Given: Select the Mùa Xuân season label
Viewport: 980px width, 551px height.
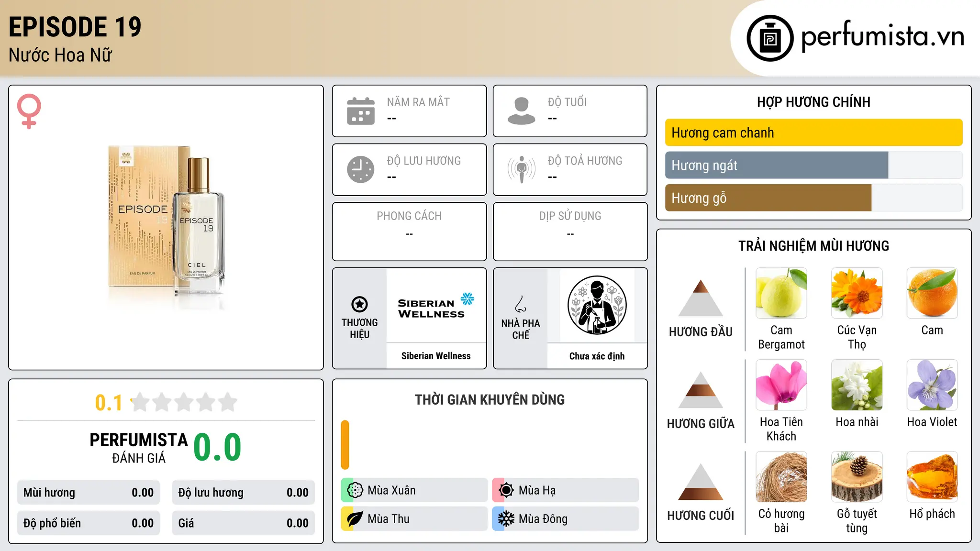Looking at the screenshot, I should pos(391,490).
